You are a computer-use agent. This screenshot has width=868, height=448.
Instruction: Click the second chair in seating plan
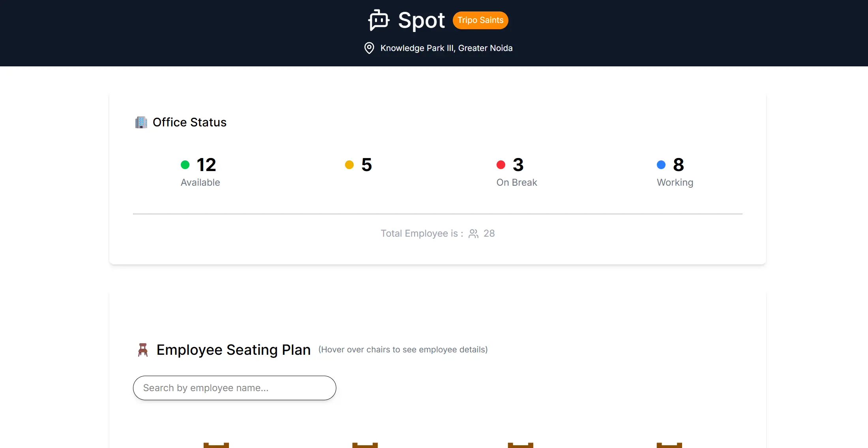pyautogui.click(x=365, y=444)
